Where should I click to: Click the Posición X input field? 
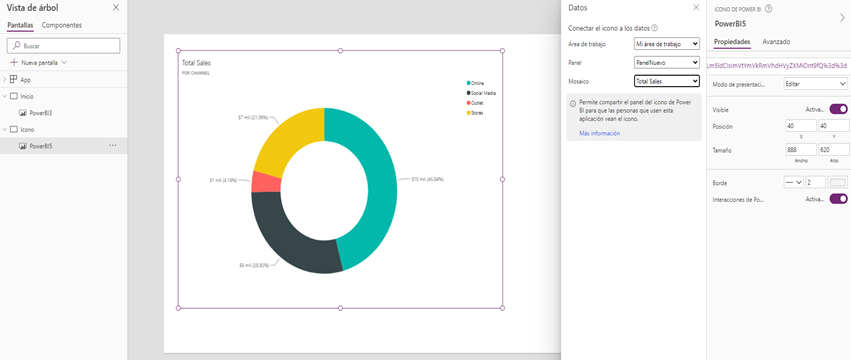pyautogui.click(x=801, y=126)
